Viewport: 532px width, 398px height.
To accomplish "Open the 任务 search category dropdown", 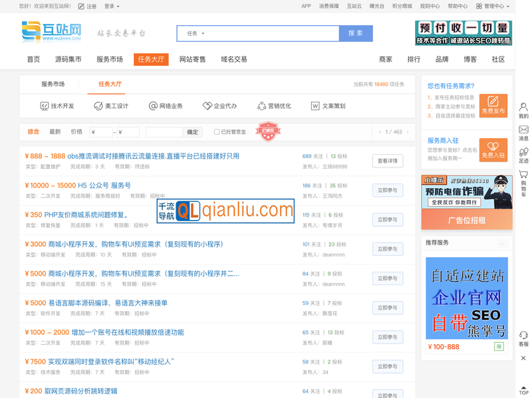I will click(195, 33).
